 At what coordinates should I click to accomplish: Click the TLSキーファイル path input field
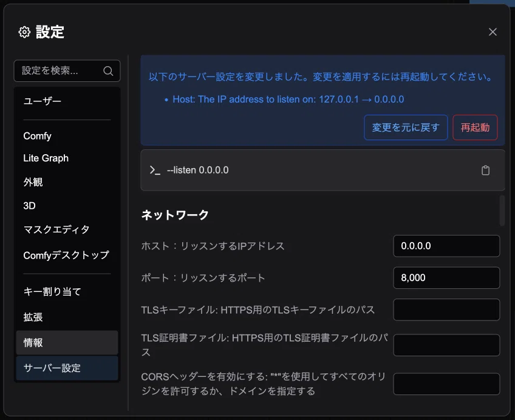point(446,310)
